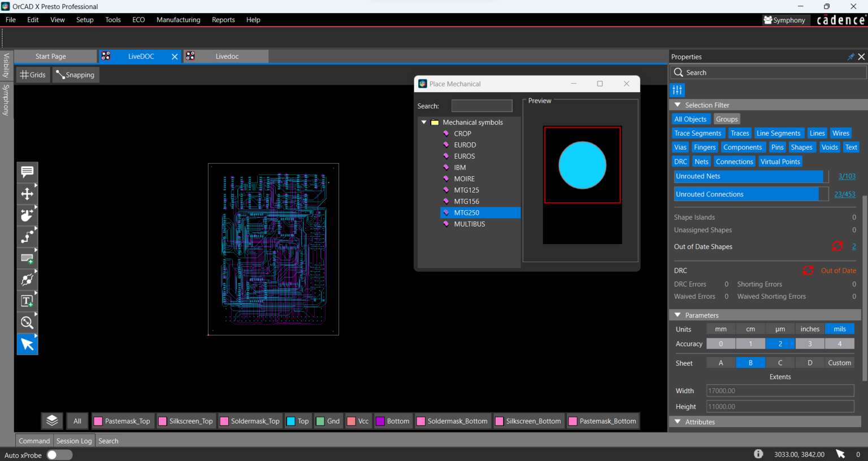Pick the via placement tool icon
The image size is (868, 461).
27,280
